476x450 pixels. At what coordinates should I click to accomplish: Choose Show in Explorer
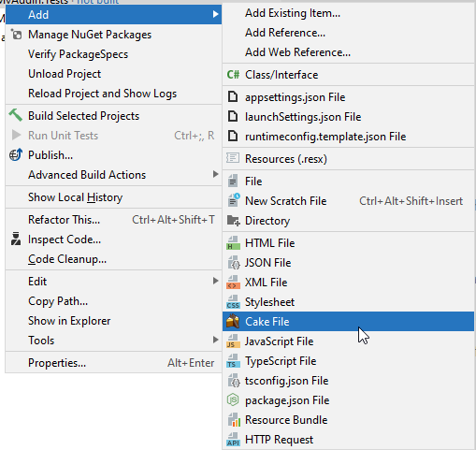(113, 321)
